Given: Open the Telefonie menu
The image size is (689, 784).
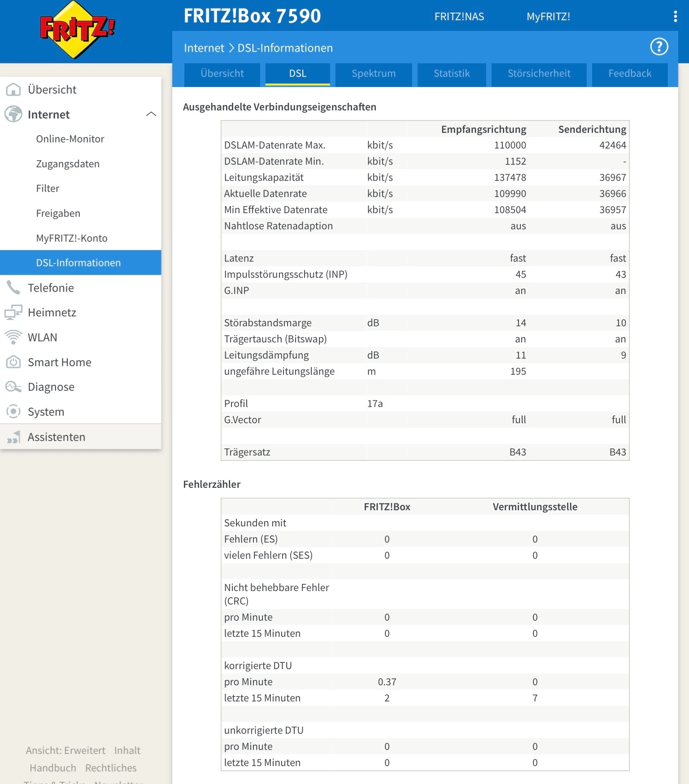Looking at the screenshot, I should pyautogui.click(x=81, y=288).
